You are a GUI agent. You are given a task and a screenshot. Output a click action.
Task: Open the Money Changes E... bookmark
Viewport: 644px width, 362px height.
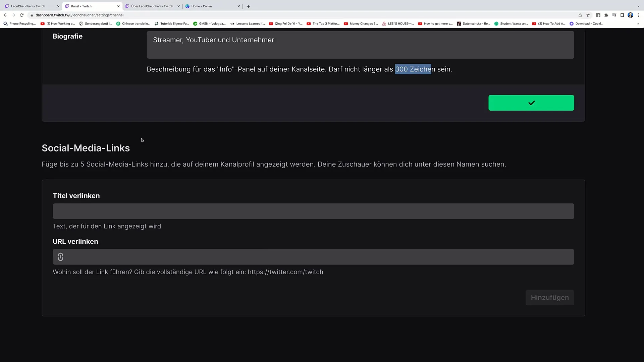pos(361,23)
